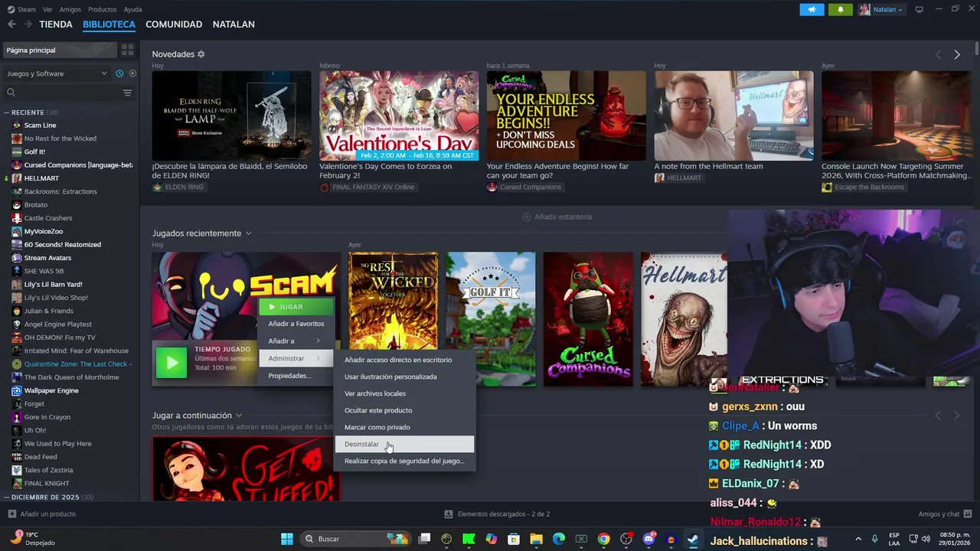Open the Cursed Companions game cover
980x551 pixels.
tap(588, 319)
